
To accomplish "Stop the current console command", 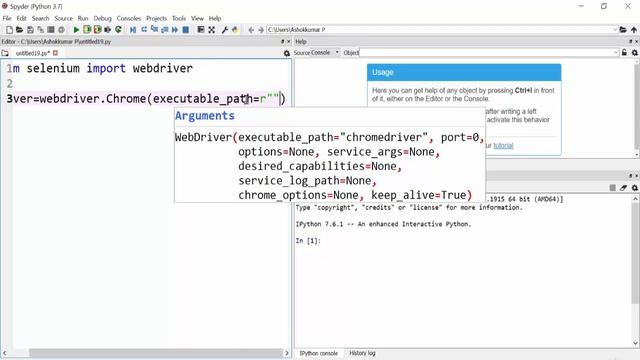I will pyautogui.click(x=613, y=188).
